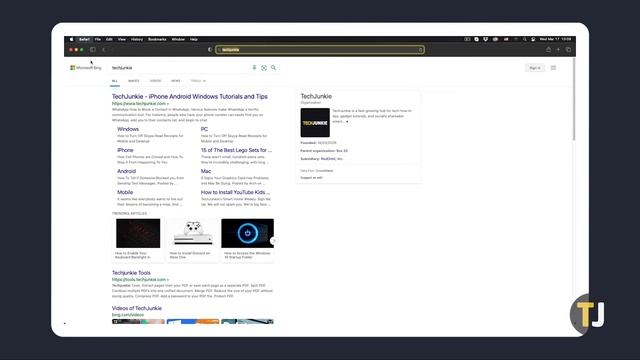Open Dropbox icon in menu bar
Viewport: 640px width, 360px height.
485,39
